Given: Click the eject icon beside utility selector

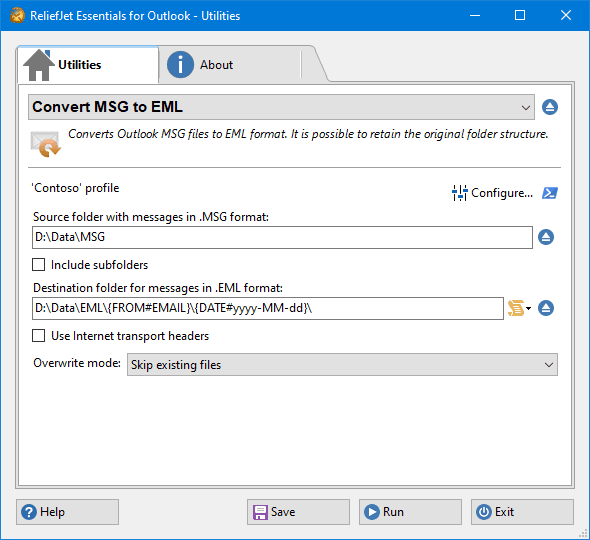Looking at the screenshot, I should point(550,107).
